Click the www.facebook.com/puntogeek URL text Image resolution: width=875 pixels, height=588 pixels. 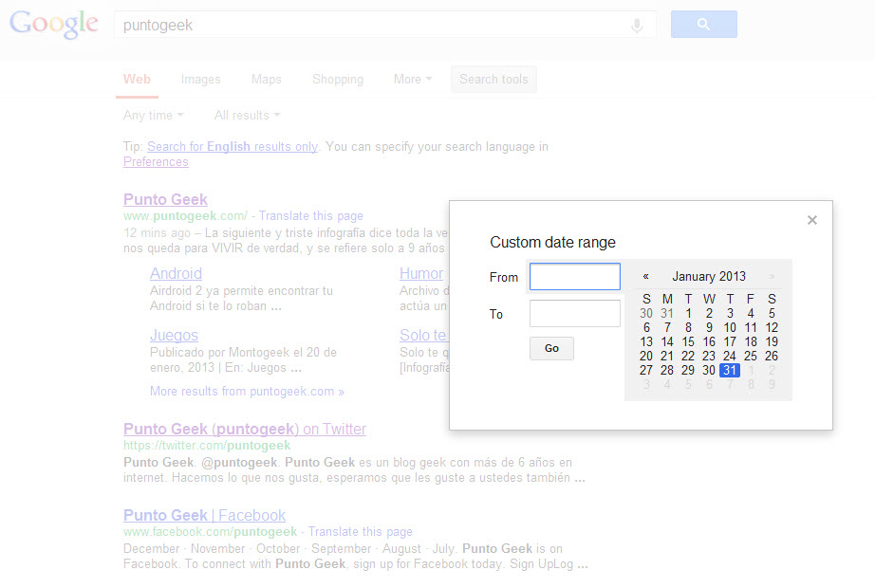tap(210, 532)
